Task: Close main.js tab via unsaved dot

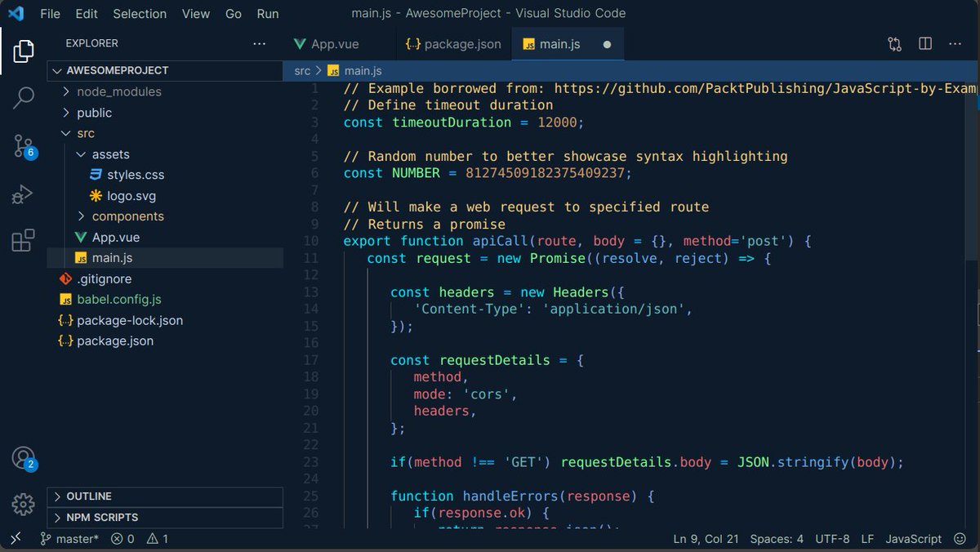Action: [x=607, y=44]
